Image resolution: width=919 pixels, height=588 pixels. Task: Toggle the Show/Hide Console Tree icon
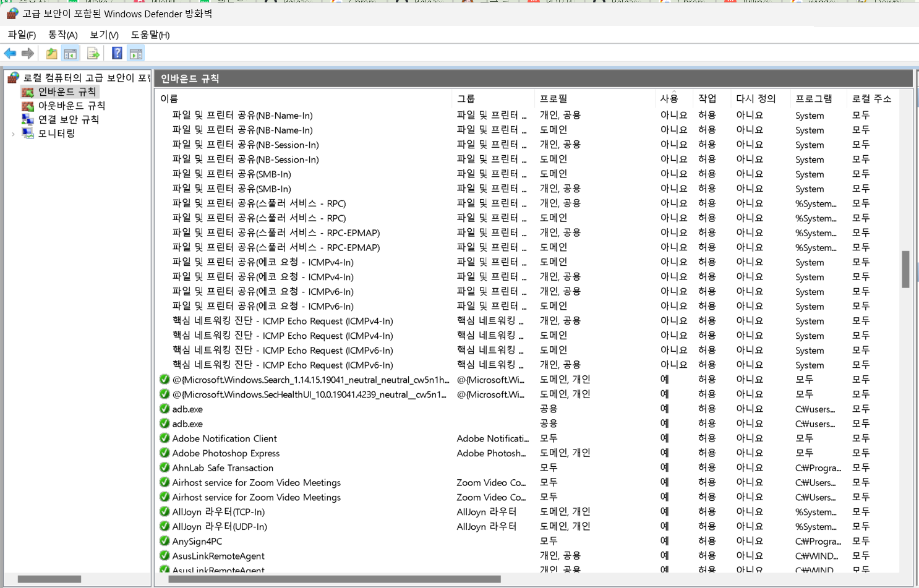pos(71,54)
